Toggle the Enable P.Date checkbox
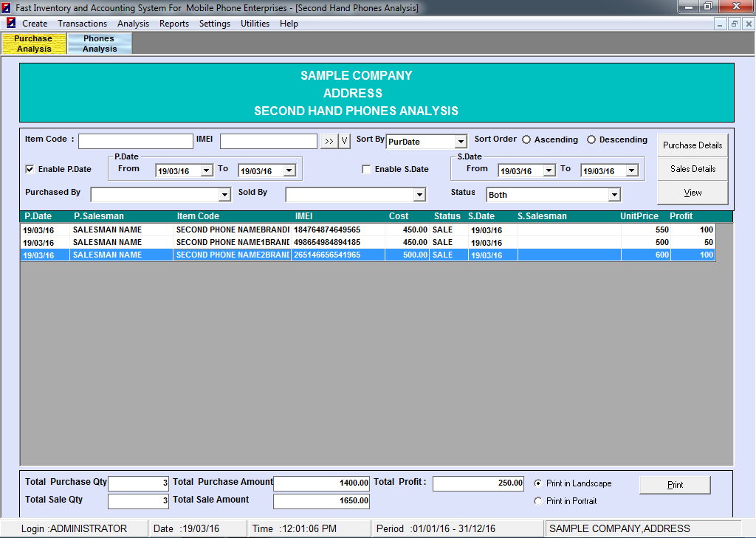The width and height of the screenshot is (756, 538). coord(30,169)
